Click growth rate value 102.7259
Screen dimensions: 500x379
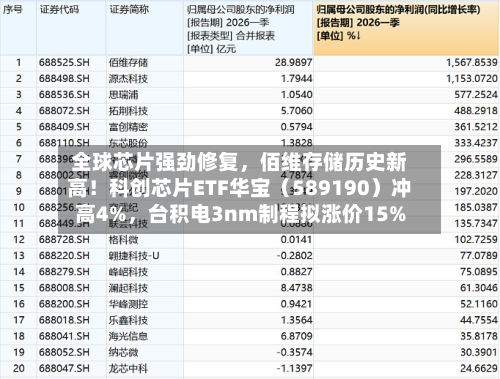[x=476, y=240]
